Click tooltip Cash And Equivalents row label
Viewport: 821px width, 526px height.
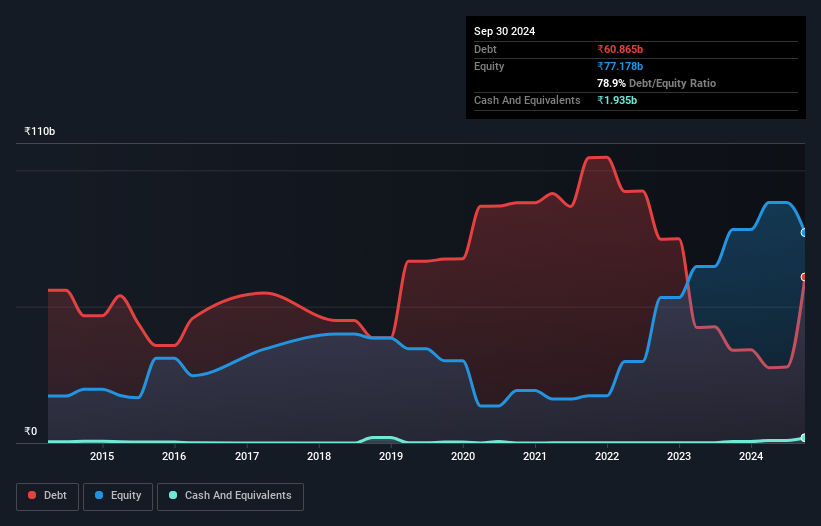pyautogui.click(x=527, y=100)
